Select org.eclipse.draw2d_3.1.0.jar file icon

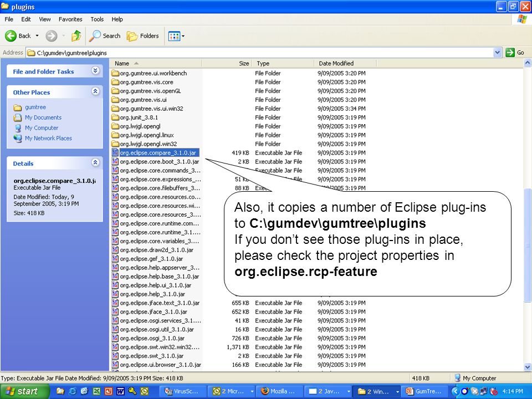coord(115,250)
